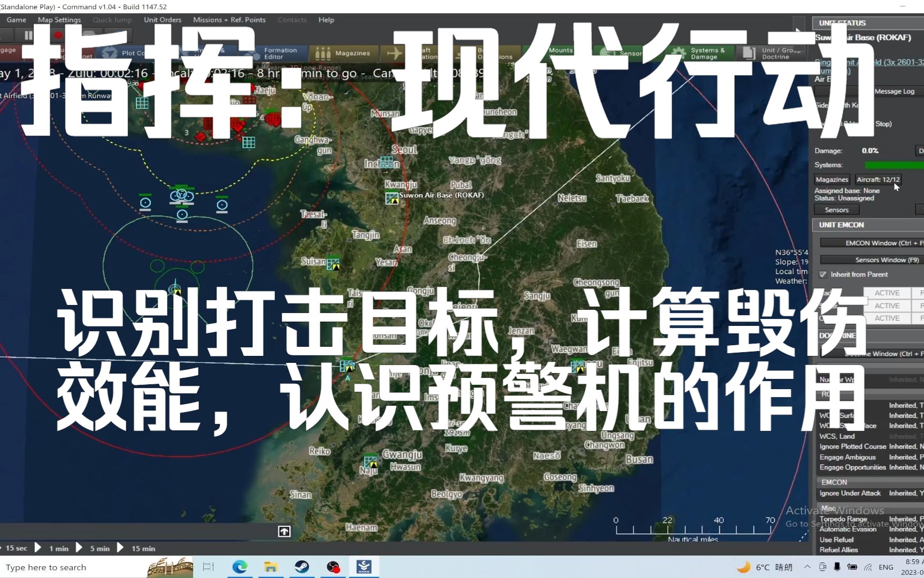
Task: Select the facility icon at Incheon
Action: (x=387, y=162)
